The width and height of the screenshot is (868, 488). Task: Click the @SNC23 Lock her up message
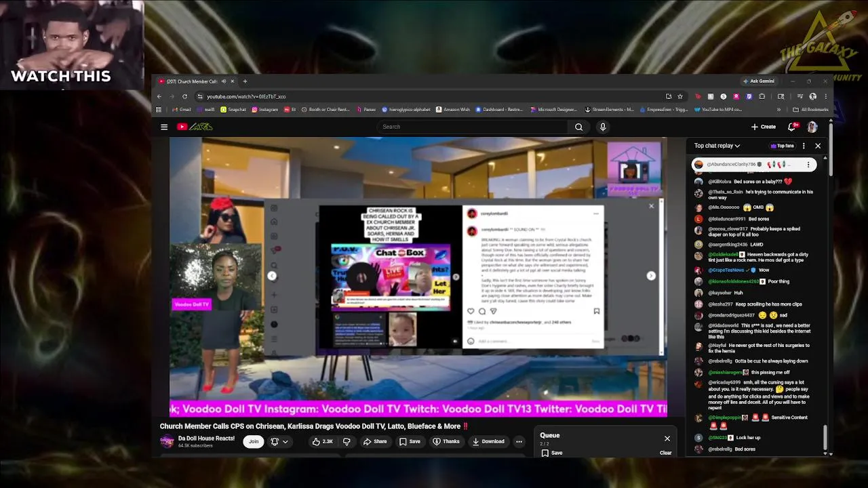727,438
